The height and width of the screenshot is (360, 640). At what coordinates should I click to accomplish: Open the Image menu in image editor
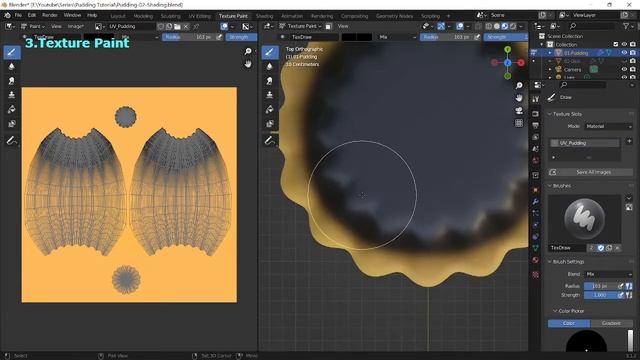(x=76, y=26)
